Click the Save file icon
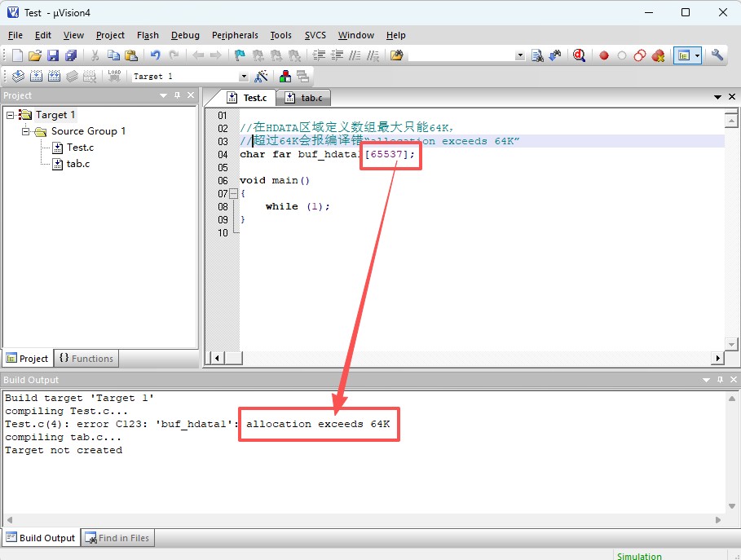Image resolution: width=741 pixels, height=560 pixels. point(53,55)
